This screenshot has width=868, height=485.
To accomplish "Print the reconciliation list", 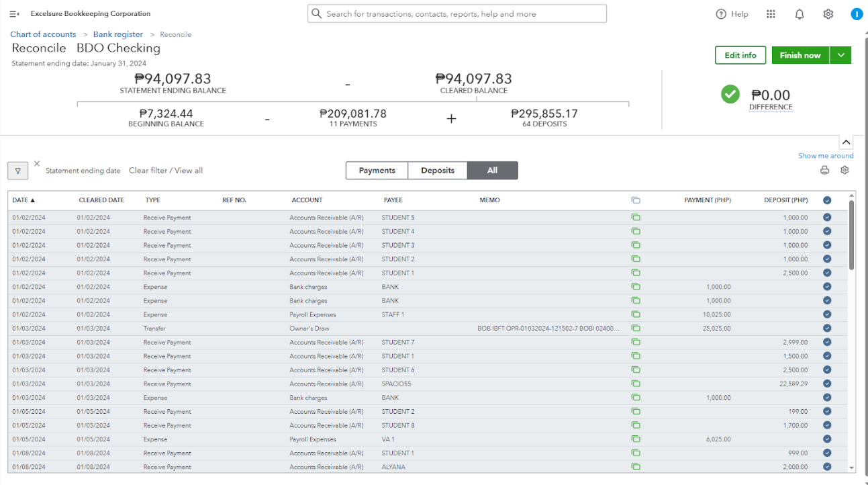I will coord(824,171).
